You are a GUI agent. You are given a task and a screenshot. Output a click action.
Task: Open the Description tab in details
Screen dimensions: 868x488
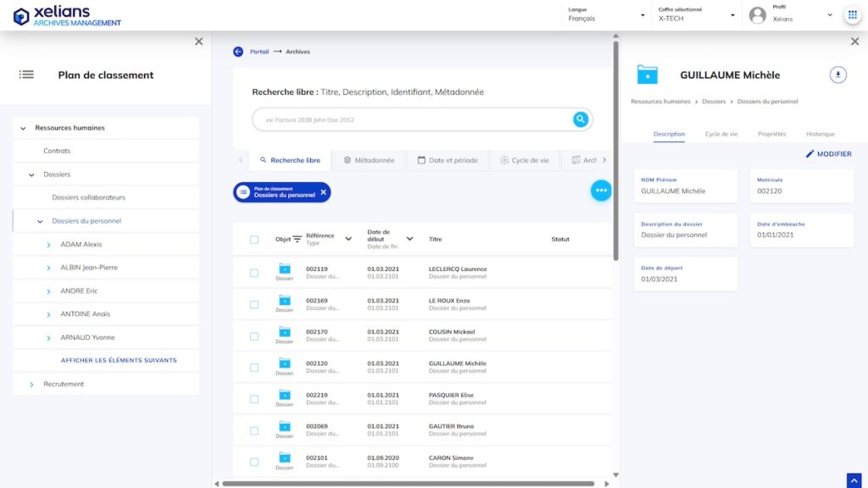pyautogui.click(x=669, y=134)
